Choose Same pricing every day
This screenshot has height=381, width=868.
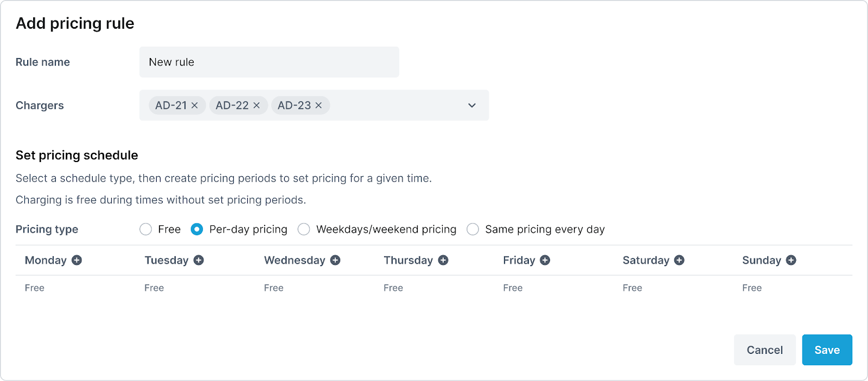click(x=473, y=229)
